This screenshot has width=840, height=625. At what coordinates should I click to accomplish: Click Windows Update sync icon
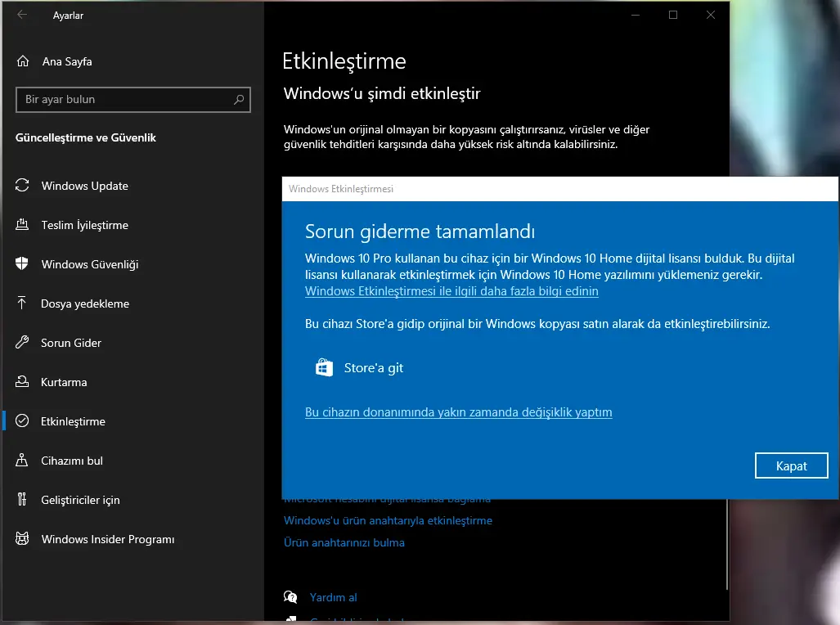pyautogui.click(x=22, y=186)
